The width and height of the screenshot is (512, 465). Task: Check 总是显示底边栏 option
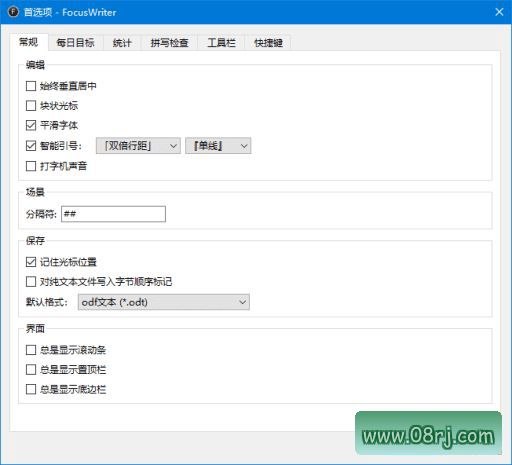pyautogui.click(x=31, y=389)
